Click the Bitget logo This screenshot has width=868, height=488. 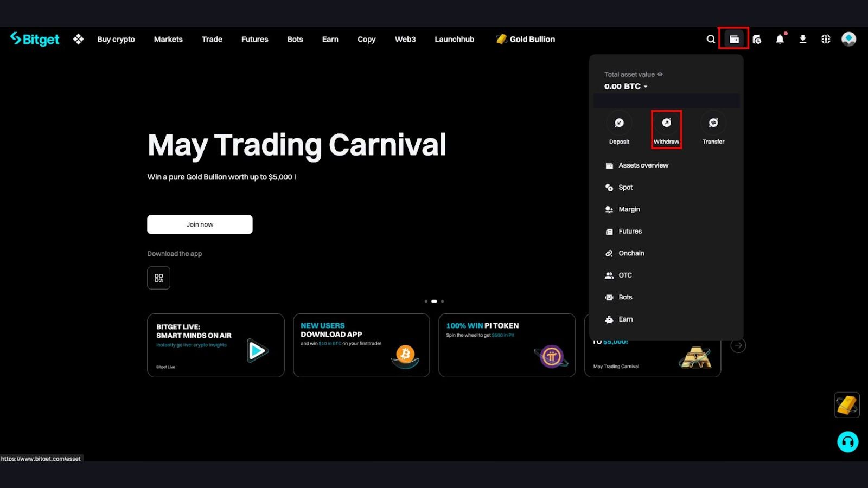point(35,39)
